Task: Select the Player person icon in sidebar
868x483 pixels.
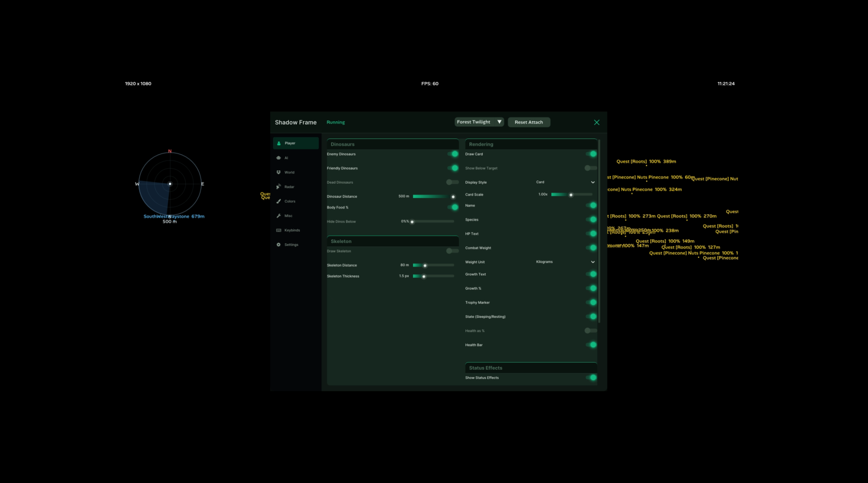Action: [279, 143]
